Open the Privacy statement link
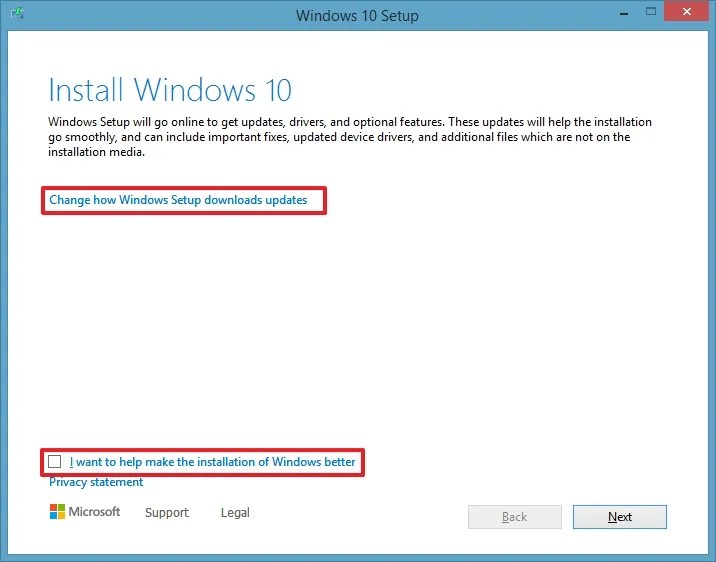Screen dimensions: 716x562 96,482
